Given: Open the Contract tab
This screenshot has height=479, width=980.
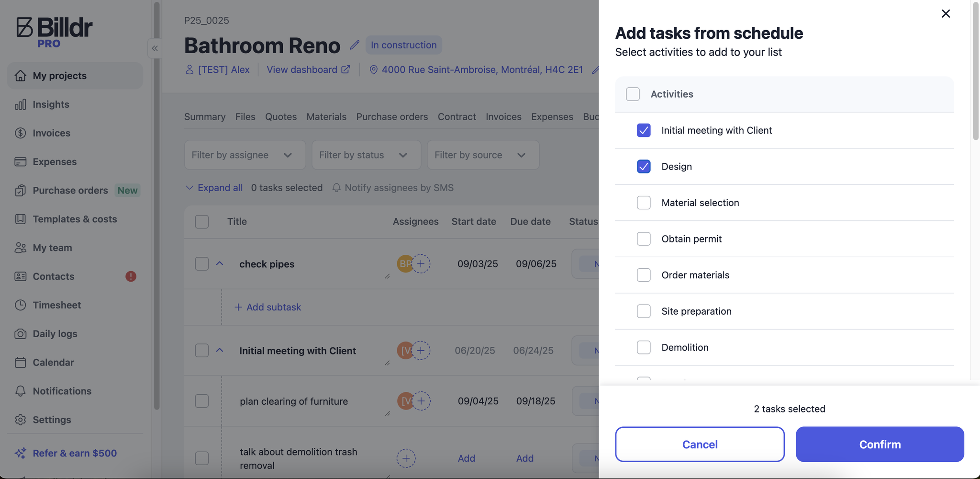Looking at the screenshot, I should [x=457, y=117].
